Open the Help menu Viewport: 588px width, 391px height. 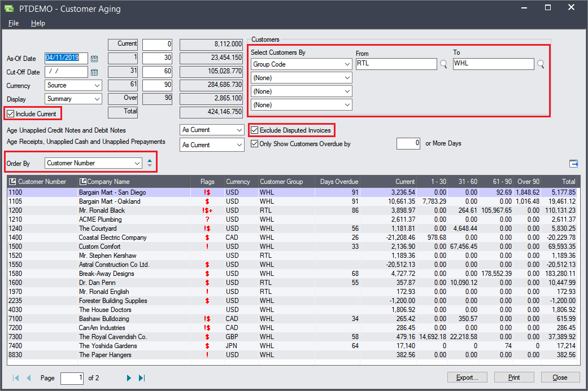click(38, 23)
